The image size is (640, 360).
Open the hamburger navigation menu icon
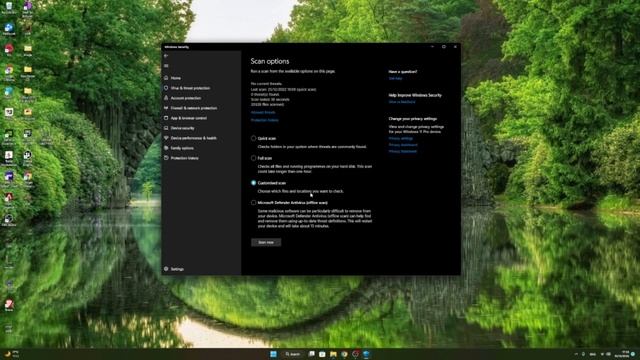[166, 66]
